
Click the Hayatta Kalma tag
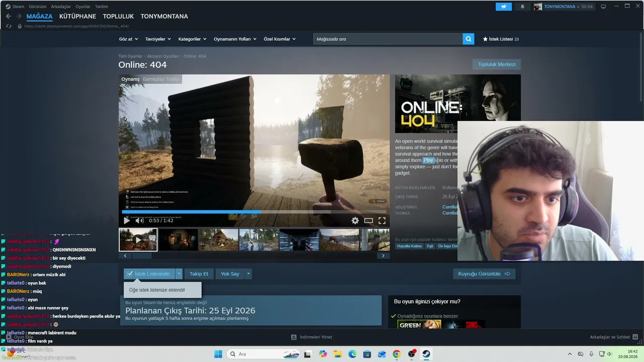point(410,246)
